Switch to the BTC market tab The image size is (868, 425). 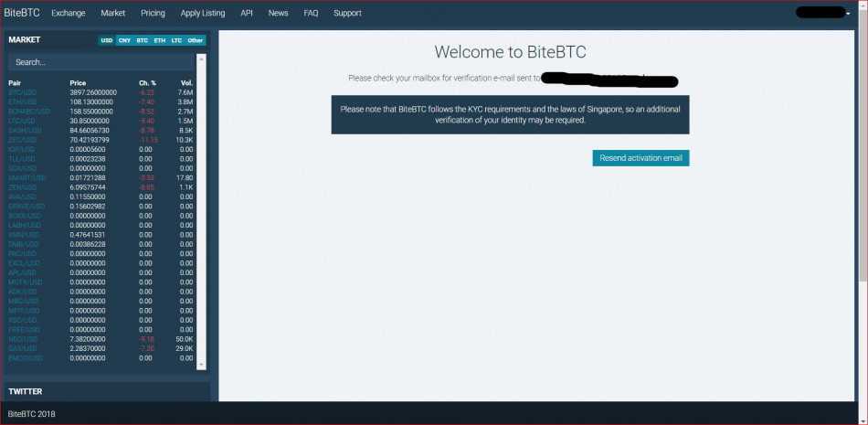point(143,40)
